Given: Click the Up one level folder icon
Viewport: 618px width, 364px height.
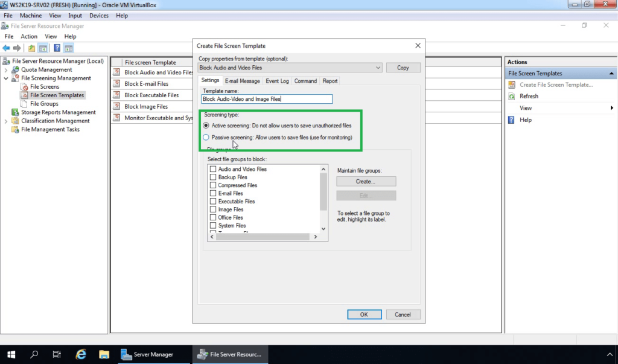Looking at the screenshot, I should 31,48.
